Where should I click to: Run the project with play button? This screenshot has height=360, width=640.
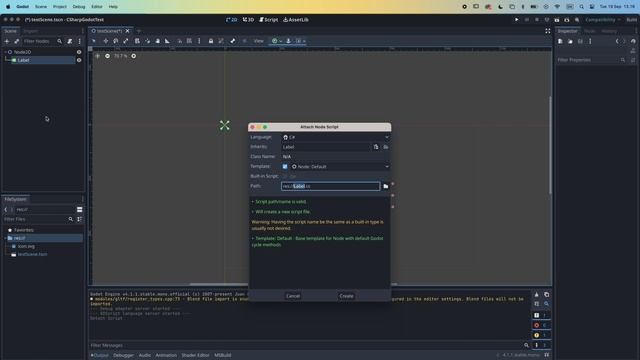tap(516, 20)
